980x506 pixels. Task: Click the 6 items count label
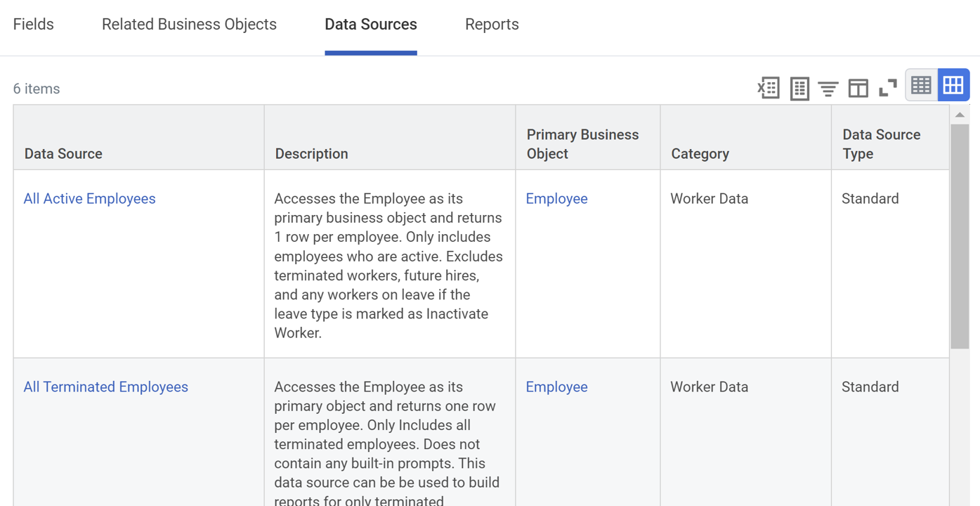[37, 89]
